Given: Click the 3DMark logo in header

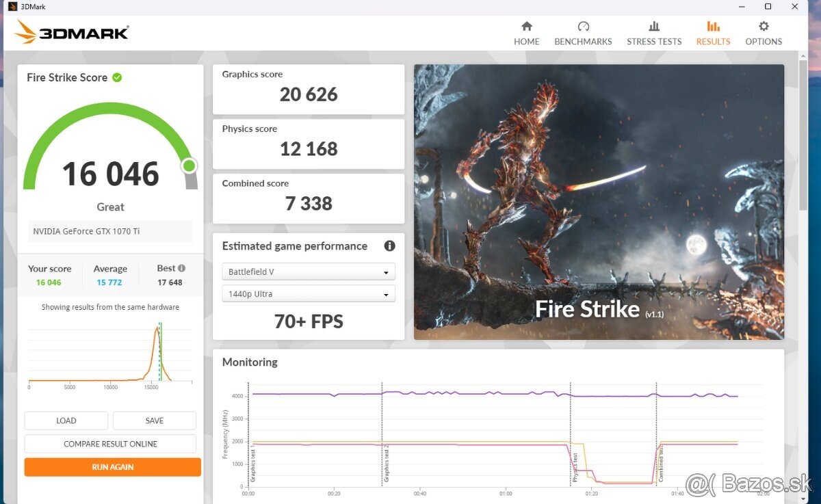Looking at the screenshot, I should point(72,32).
